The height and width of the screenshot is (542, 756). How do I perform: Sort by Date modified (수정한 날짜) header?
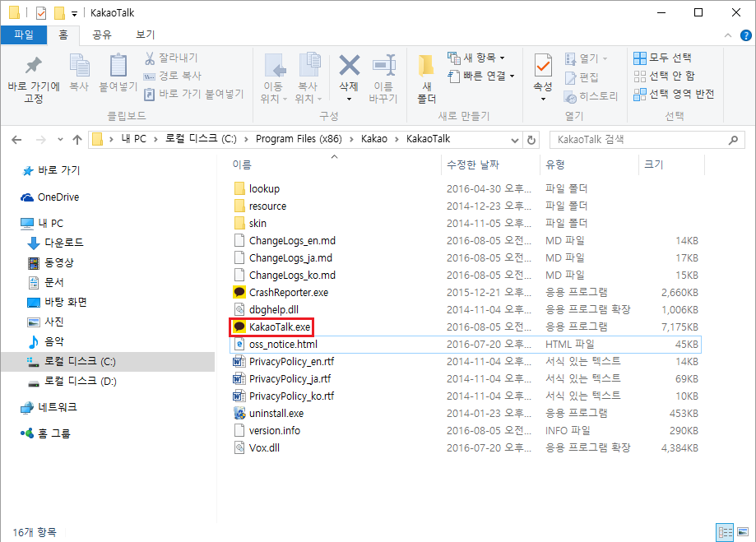[473, 164]
